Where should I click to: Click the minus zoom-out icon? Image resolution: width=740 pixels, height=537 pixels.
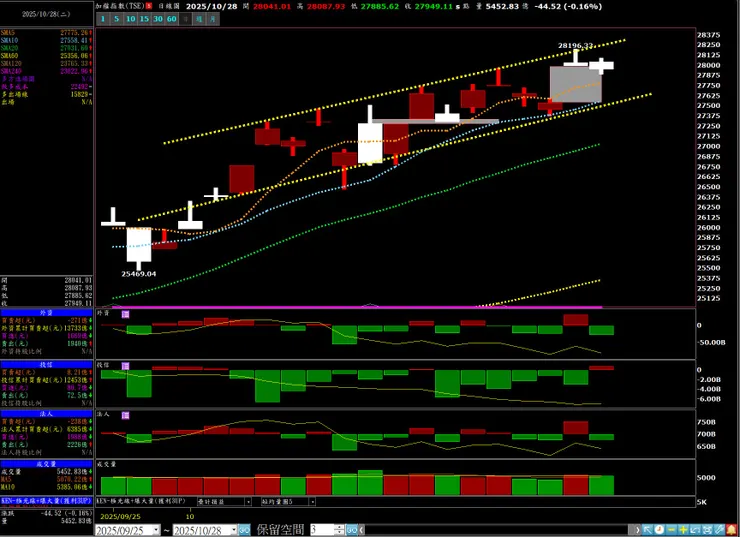671,530
